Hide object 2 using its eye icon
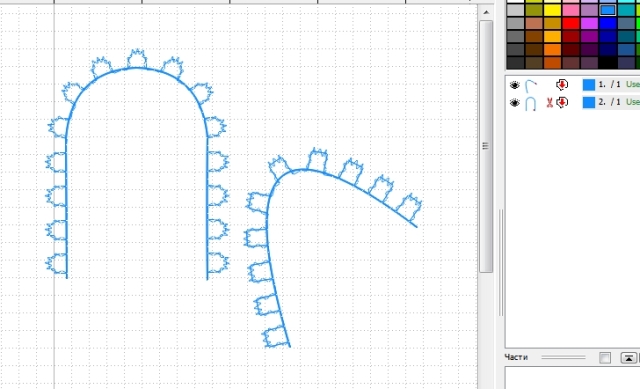Viewport: 640px width, 389px height. click(x=514, y=103)
